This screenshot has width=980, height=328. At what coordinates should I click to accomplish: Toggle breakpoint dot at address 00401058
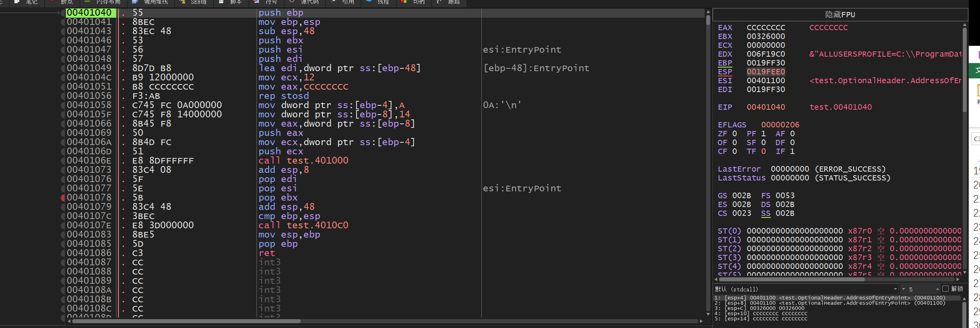pyautogui.click(x=63, y=105)
